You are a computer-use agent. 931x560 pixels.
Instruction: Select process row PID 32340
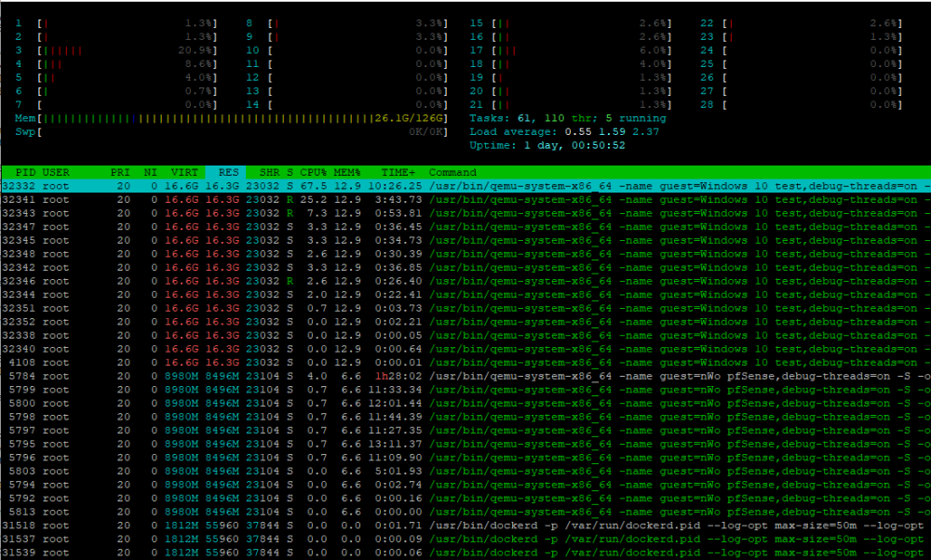465,350
